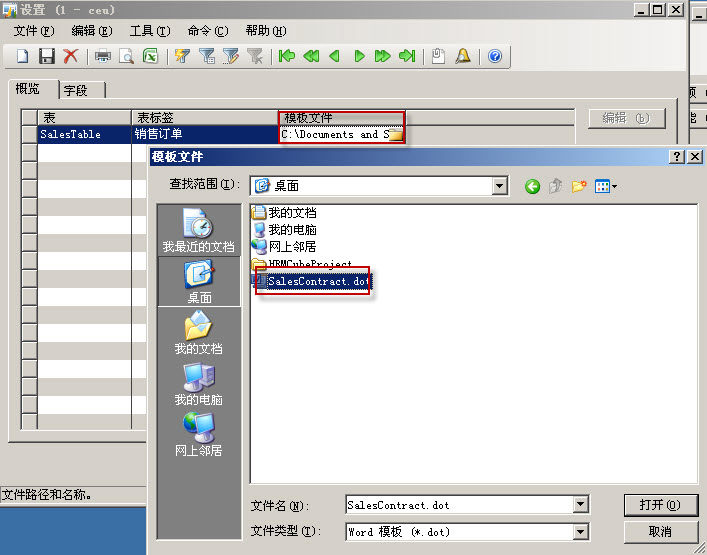707x555 pixels.
Task: Click the red X Delete icon
Action: (x=70, y=56)
